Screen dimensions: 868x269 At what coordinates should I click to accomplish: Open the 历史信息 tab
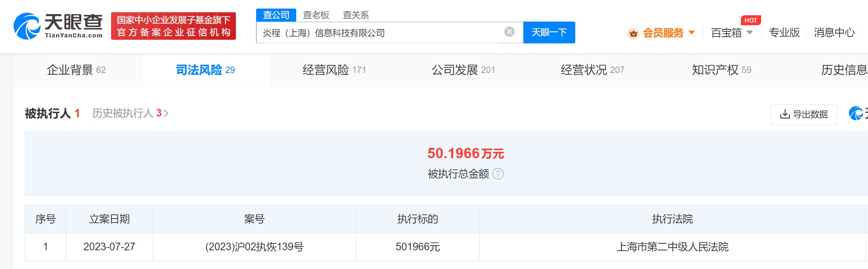tap(844, 70)
